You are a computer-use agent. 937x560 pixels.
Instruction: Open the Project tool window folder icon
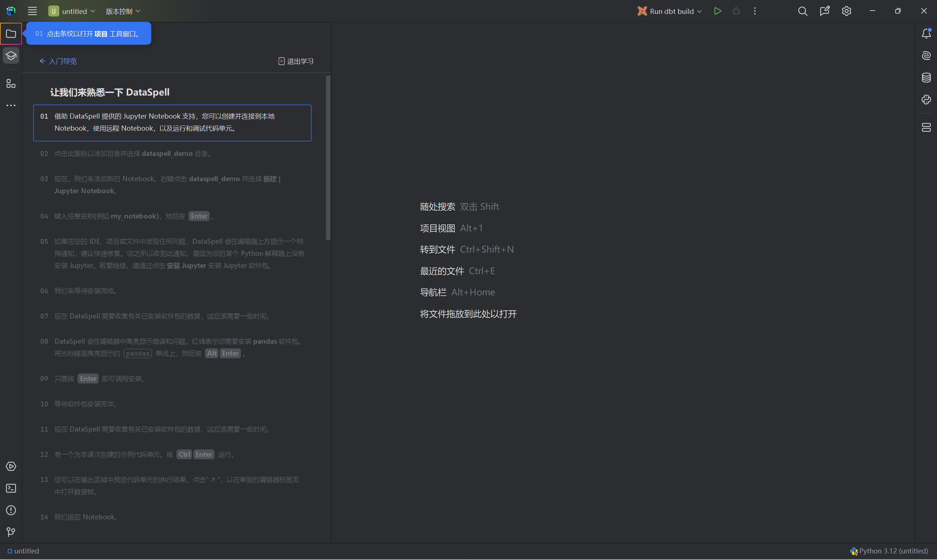(x=11, y=34)
